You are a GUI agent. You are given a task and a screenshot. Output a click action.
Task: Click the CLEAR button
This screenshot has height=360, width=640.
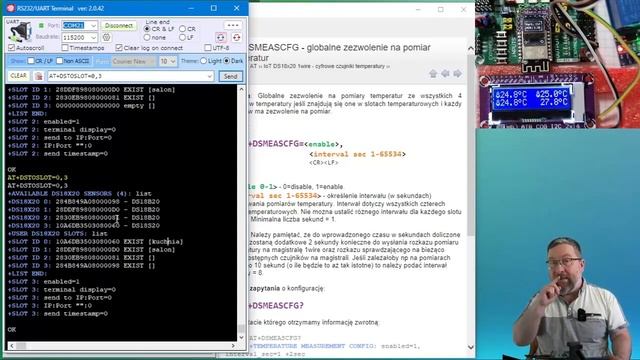coord(18,76)
